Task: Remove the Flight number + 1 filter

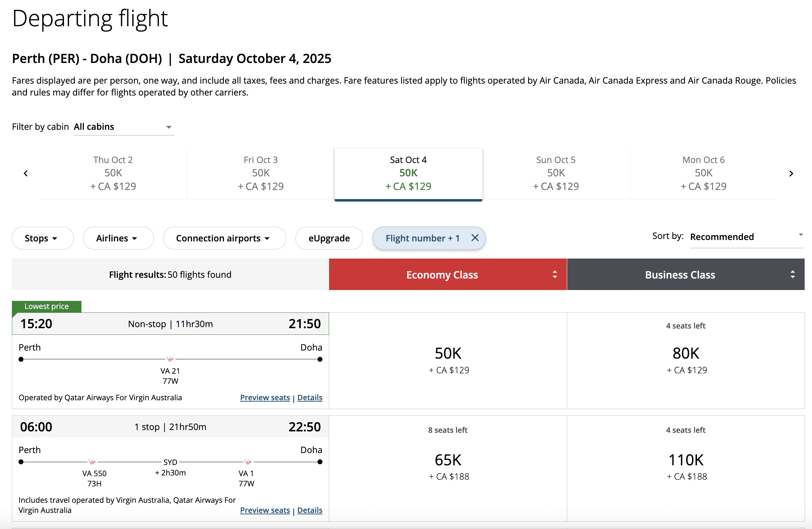Action: click(475, 238)
